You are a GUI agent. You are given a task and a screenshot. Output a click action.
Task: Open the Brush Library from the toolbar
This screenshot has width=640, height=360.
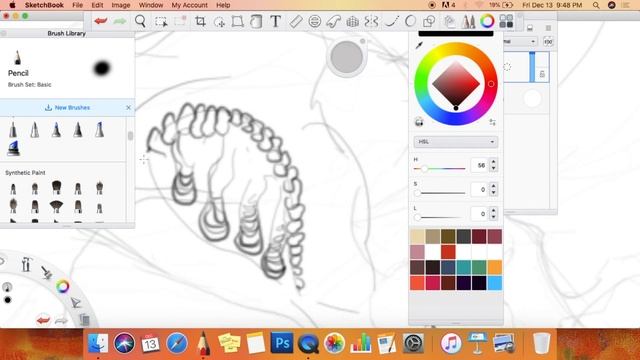coord(468,21)
